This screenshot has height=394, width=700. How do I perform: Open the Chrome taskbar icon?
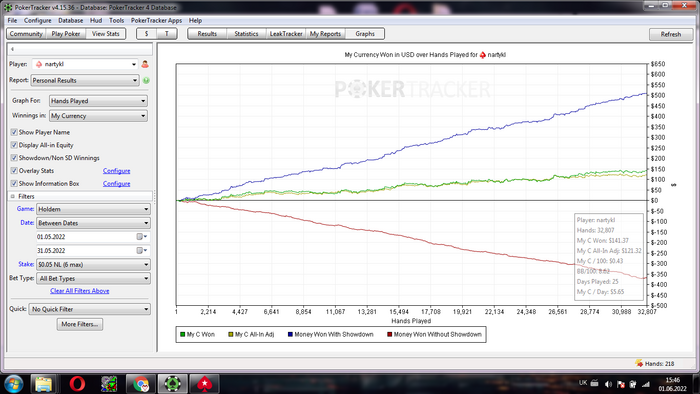point(141,384)
